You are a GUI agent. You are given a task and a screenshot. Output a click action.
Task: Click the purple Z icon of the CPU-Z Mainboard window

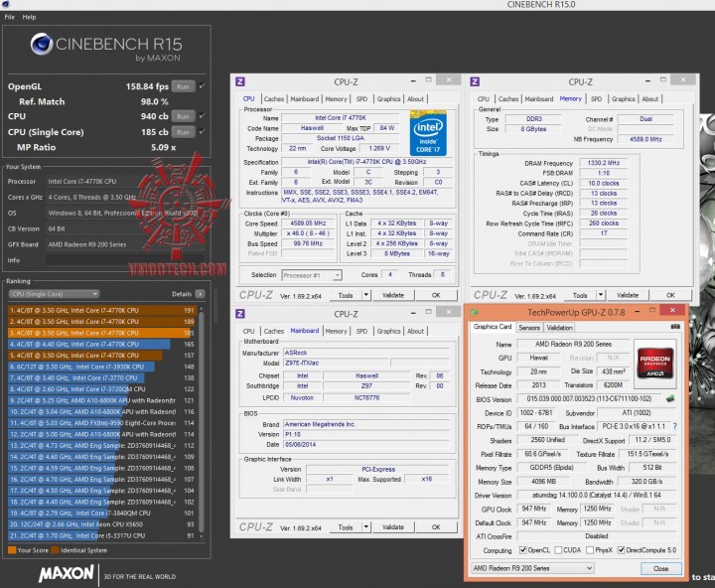point(240,314)
